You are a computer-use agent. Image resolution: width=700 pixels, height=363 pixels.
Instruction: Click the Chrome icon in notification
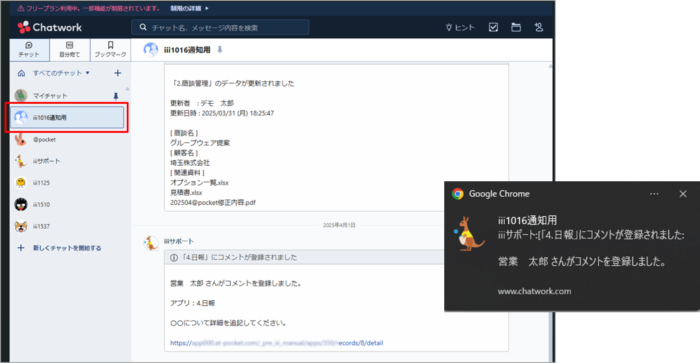click(x=458, y=194)
